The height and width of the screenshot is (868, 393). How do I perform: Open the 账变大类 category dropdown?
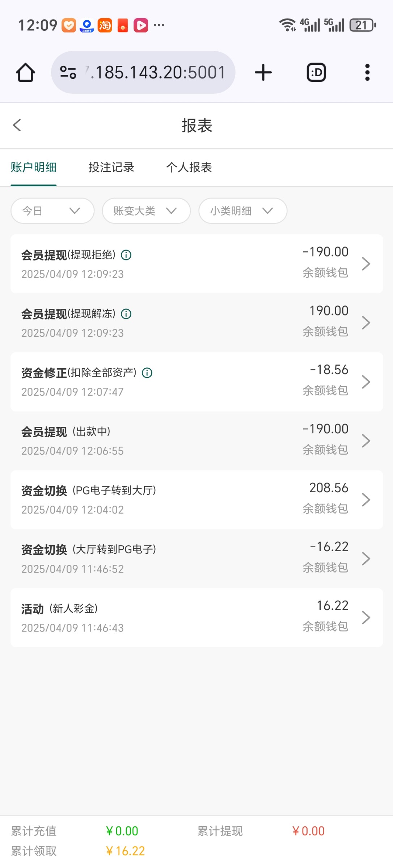pyautogui.click(x=146, y=211)
